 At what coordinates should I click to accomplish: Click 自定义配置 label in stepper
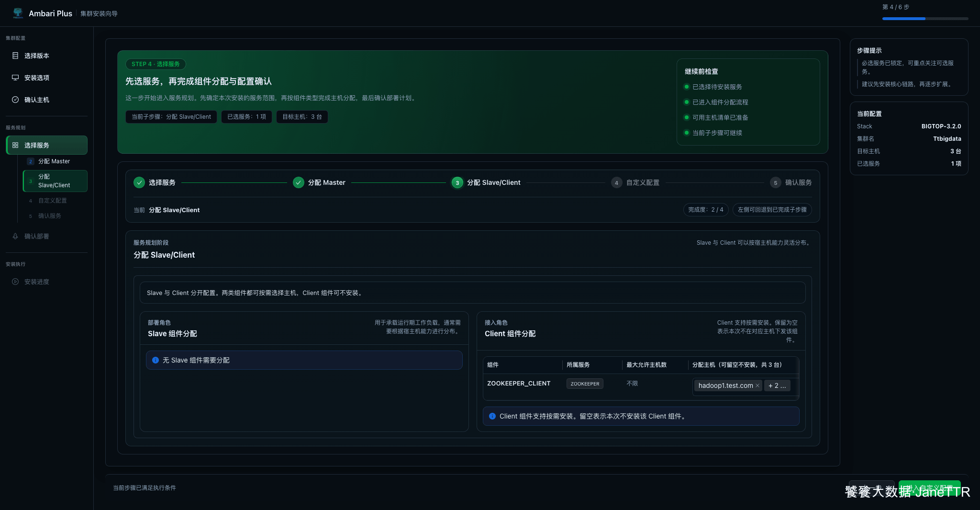(643, 182)
